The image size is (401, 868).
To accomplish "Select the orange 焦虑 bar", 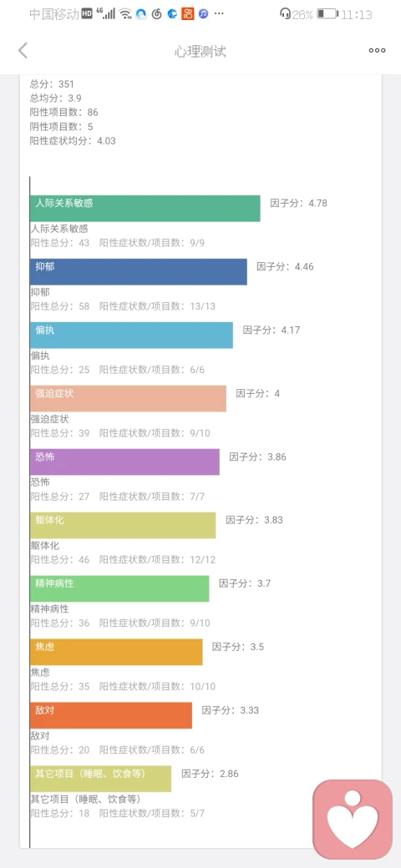I will (116, 652).
